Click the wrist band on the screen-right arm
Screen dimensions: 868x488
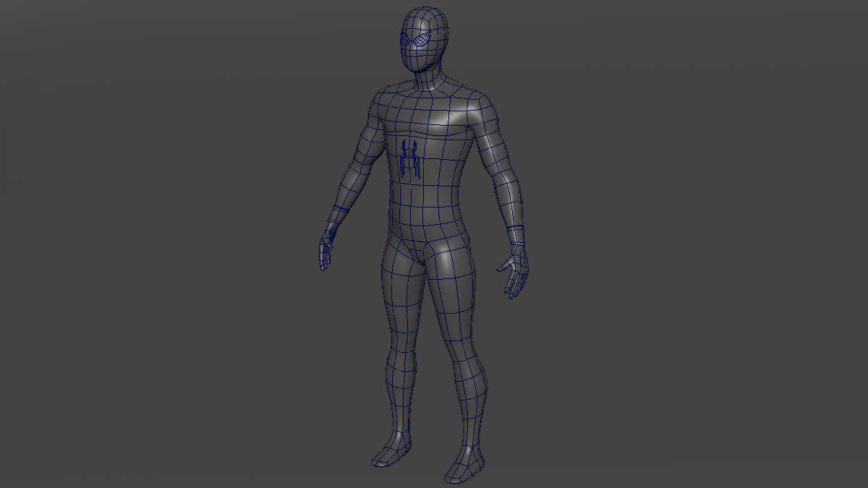click(516, 230)
